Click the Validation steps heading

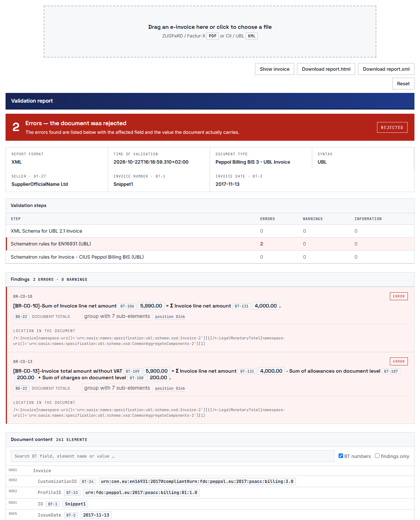28,205
